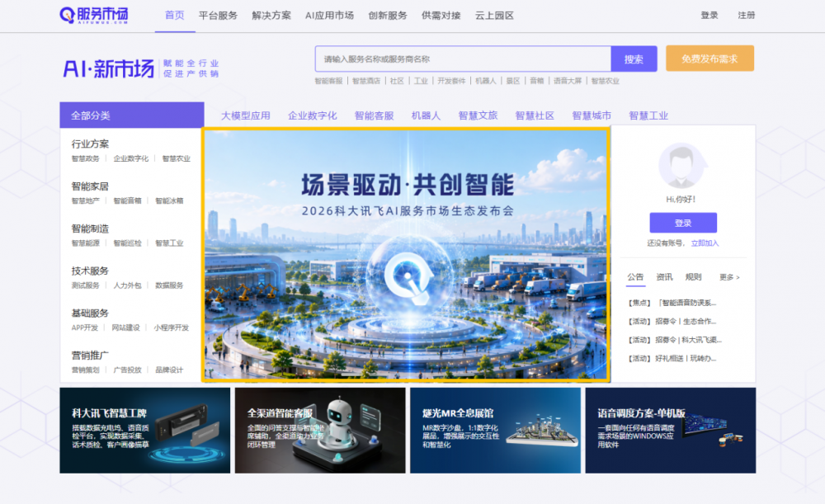Select hot keyword 智能客服 under search

329,81
